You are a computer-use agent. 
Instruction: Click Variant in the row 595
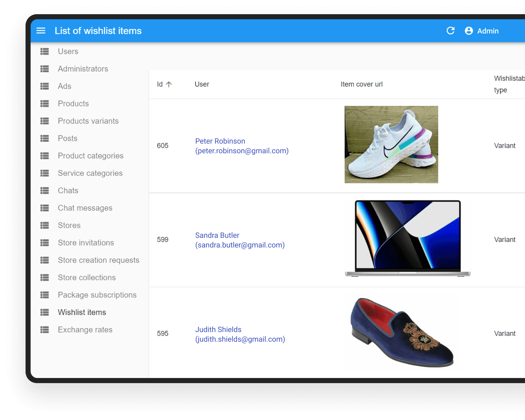click(x=505, y=333)
